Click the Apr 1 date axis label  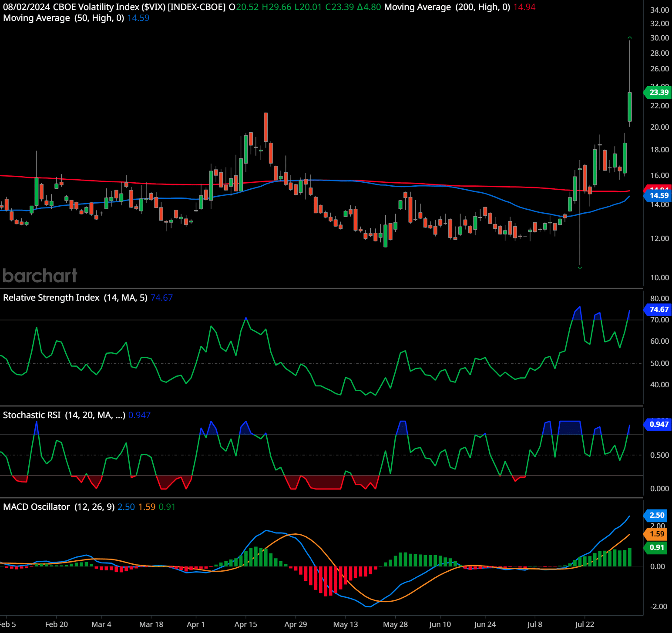coord(195,624)
